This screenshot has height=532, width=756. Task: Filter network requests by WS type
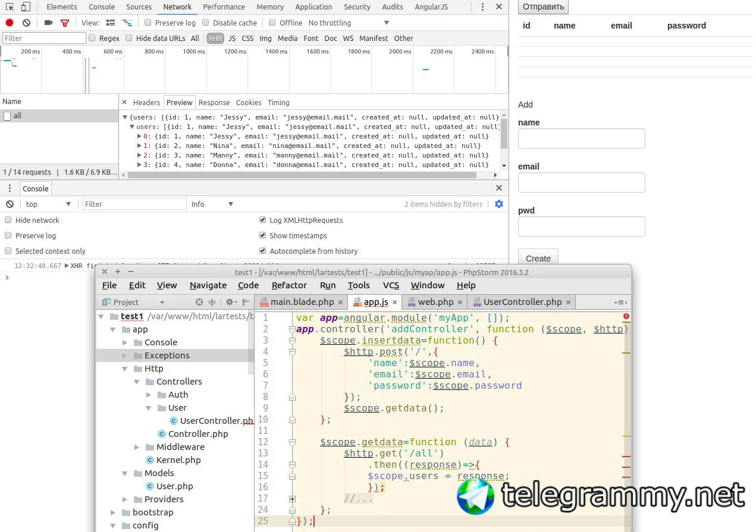(x=348, y=38)
